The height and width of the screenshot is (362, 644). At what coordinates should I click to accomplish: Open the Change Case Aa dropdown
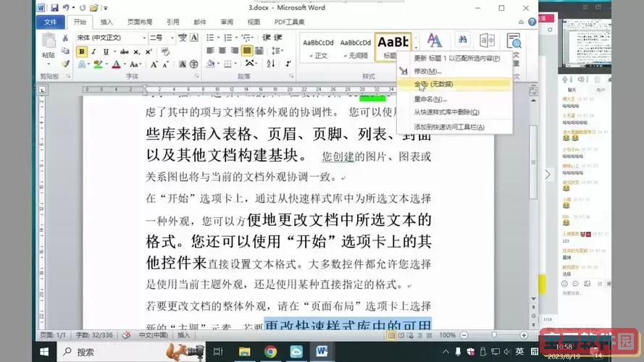click(135, 64)
